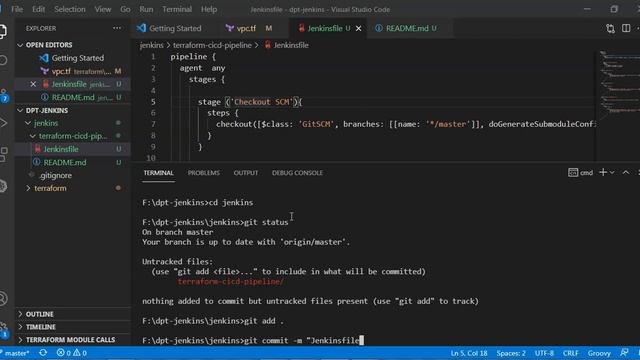This screenshot has height=360, width=640.
Task: Open the Edit menu
Action: pyautogui.click(x=39, y=9)
